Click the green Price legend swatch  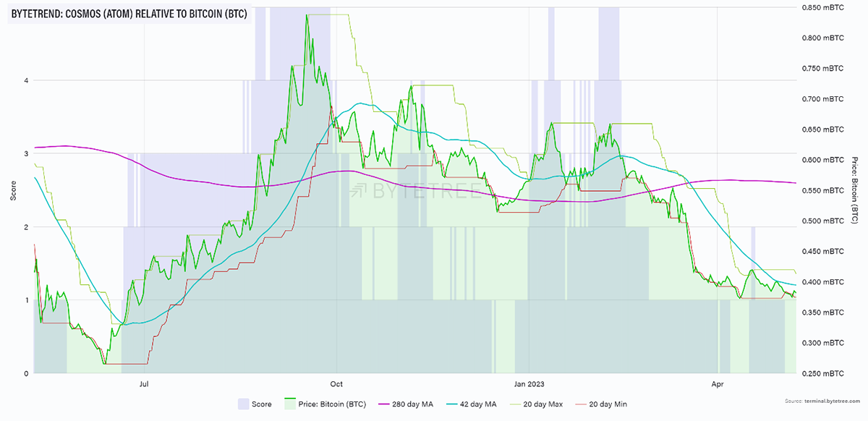pyautogui.click(x=292, y=404)
